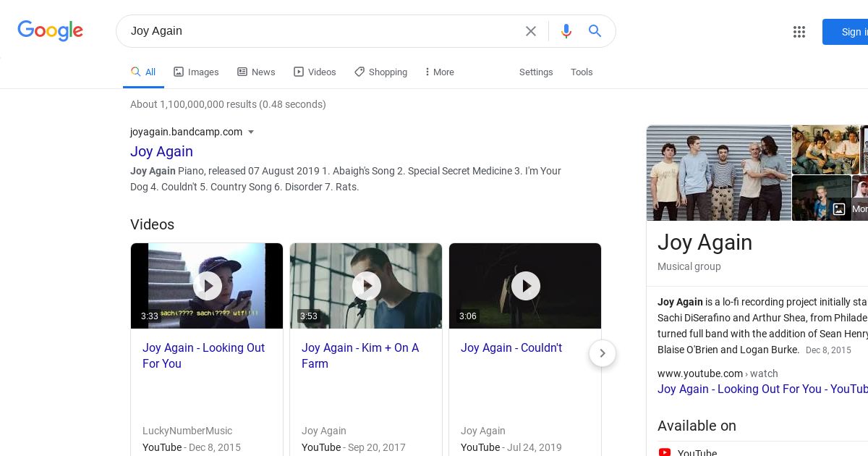The width and height of the screenshot is (868, 456).
Task: Click LuckyNumberMusic channel name
Action: point(187,431)
